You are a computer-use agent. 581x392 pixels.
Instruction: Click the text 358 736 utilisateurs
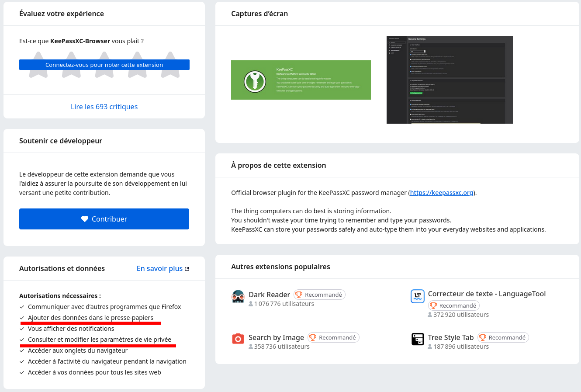[x=282, y=347]
